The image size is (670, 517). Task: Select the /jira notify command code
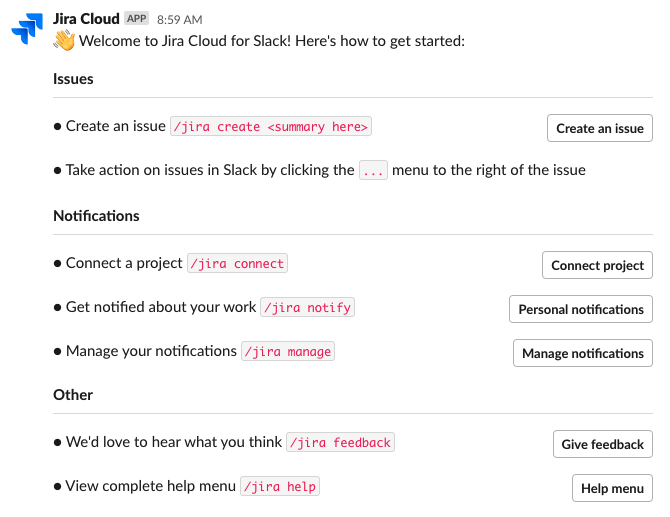[307, 308]
